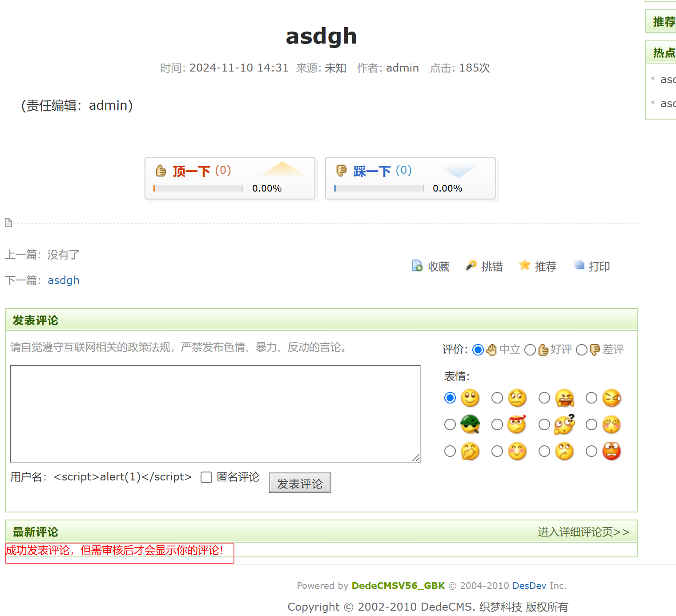676x616 pixels.
Task: Click the 挑错 wrench icon
Action: coord(471,265)
